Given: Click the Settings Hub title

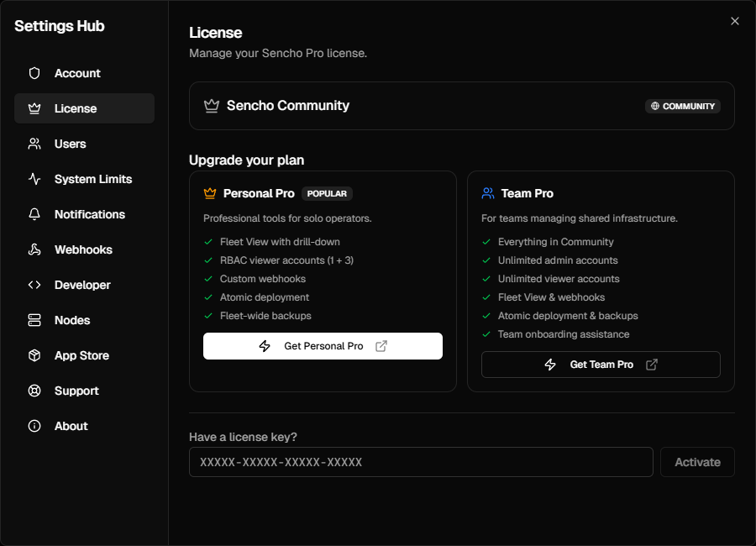Looking at the screenshot, I should click(x=60, y=25).
